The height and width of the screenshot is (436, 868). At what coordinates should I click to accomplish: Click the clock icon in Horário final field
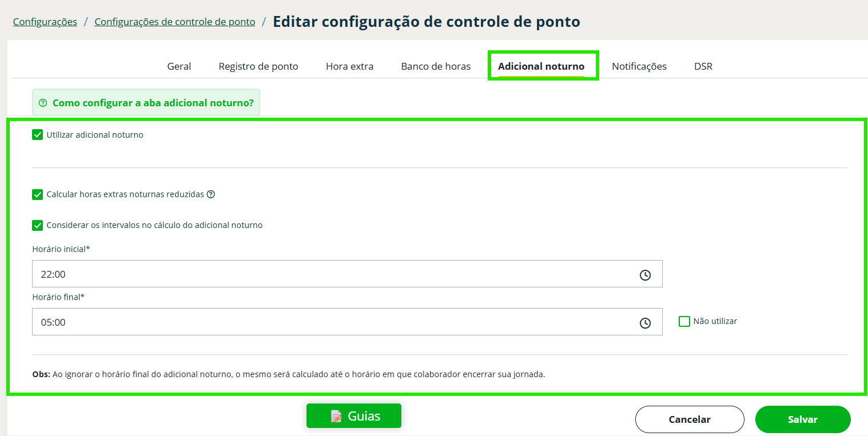pos(645,323)
